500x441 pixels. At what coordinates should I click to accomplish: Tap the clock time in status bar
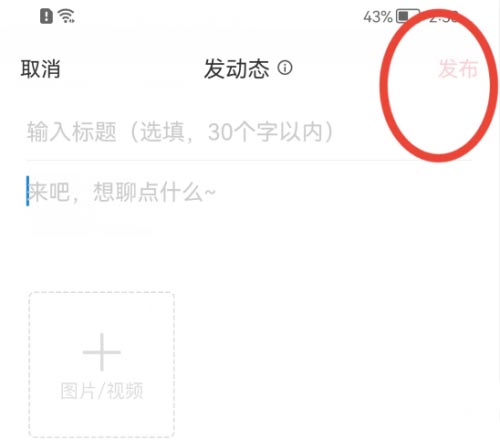click(x=445, y=17)
